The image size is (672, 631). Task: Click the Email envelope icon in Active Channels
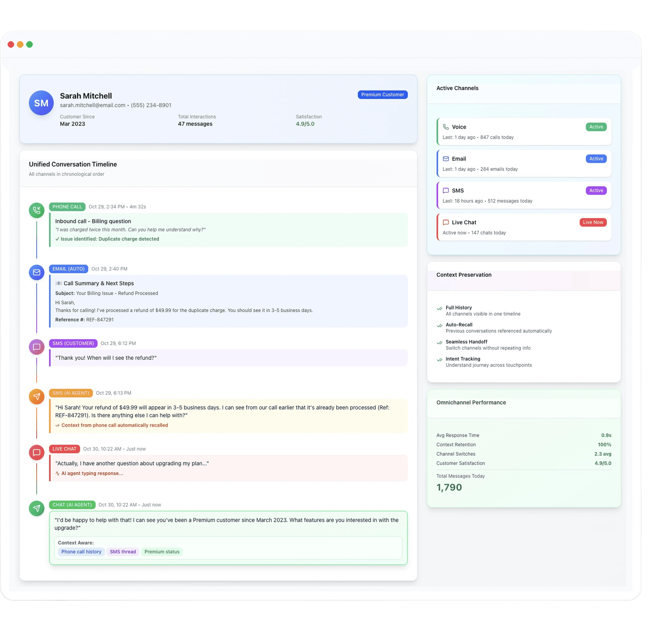446,159
